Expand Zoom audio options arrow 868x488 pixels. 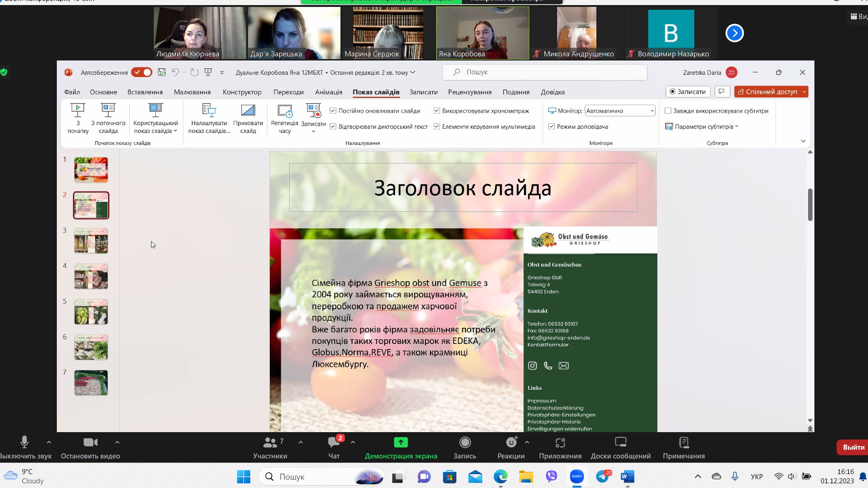coord(49,442)
